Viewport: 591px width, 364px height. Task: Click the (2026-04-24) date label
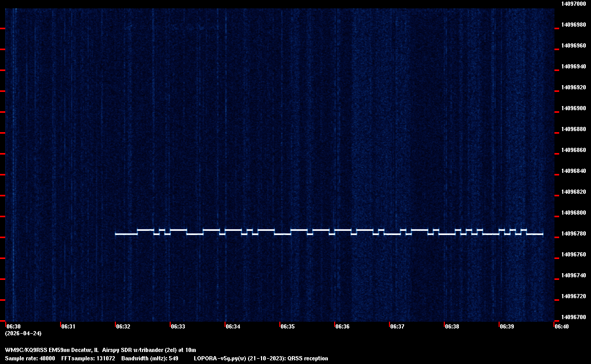(x=23, y=333)
